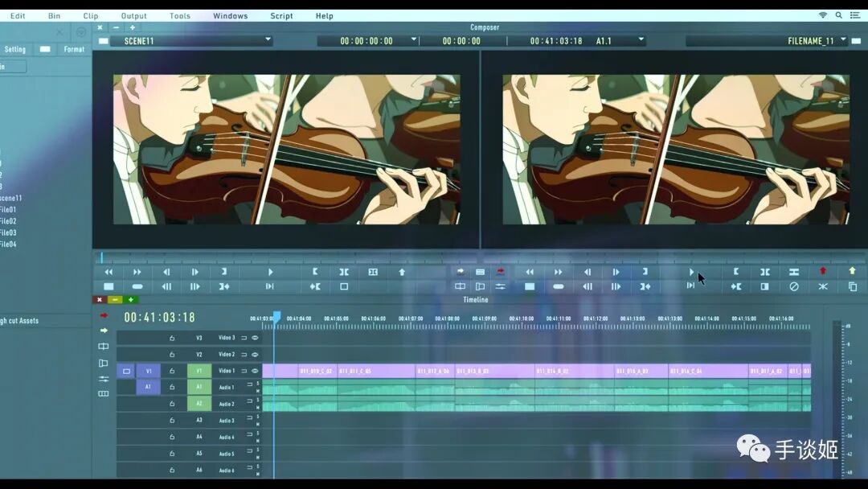
Task: Click source monitor Mark Clip icon
Action: pos(344,272)
